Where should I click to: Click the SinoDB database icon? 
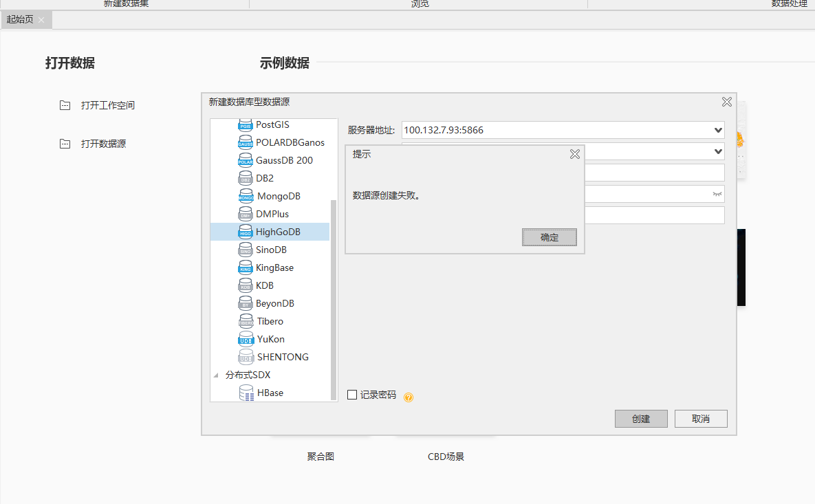click(x=246, y=250)
